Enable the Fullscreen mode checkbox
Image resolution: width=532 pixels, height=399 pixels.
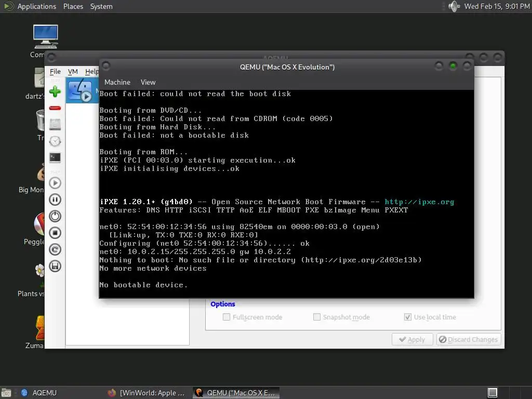pos(227,317)
